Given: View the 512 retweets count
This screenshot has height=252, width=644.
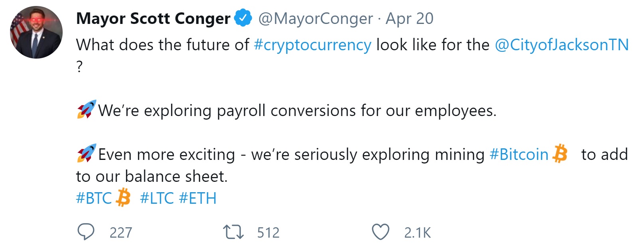Looking at the screenshot, I should click(x=268, y=232).
